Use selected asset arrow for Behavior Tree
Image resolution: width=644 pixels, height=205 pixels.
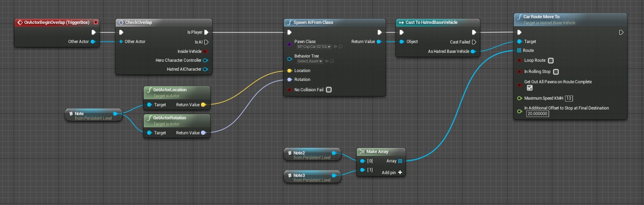pyautogui.click(x=326, y=61)
